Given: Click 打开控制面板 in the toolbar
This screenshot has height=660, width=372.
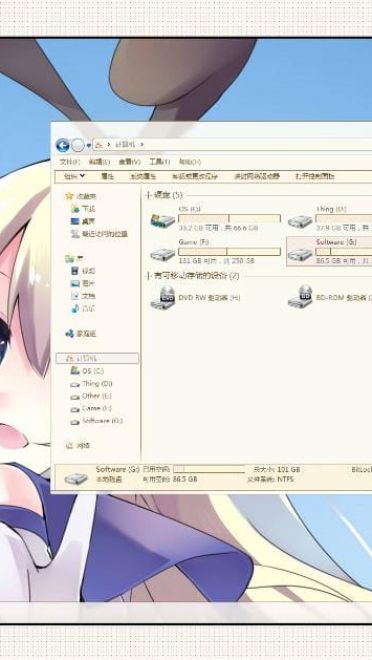Looking at the screenshot, I should (315, 176).
